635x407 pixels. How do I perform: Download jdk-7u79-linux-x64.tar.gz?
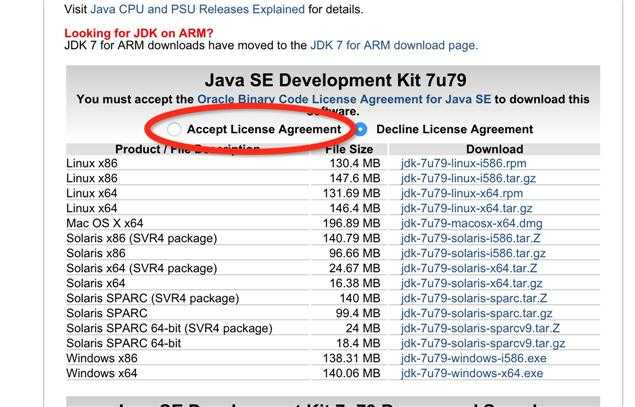pos(467,208)
